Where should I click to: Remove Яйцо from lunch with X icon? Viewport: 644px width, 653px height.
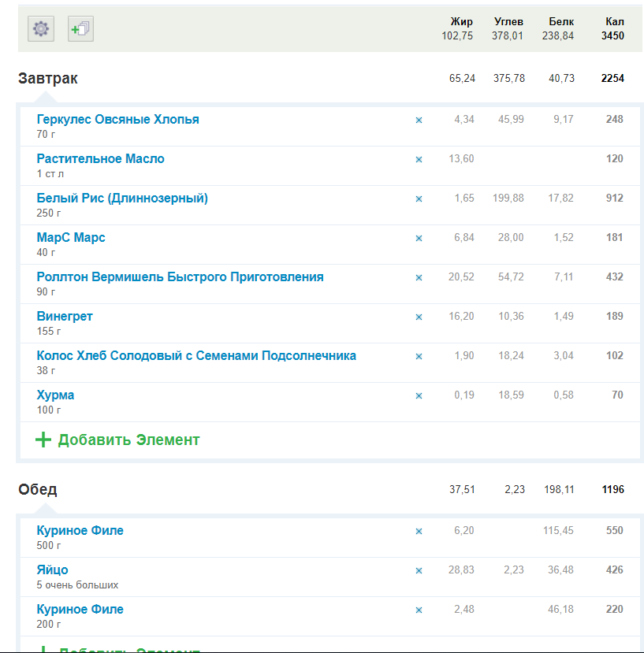(419, 571)
